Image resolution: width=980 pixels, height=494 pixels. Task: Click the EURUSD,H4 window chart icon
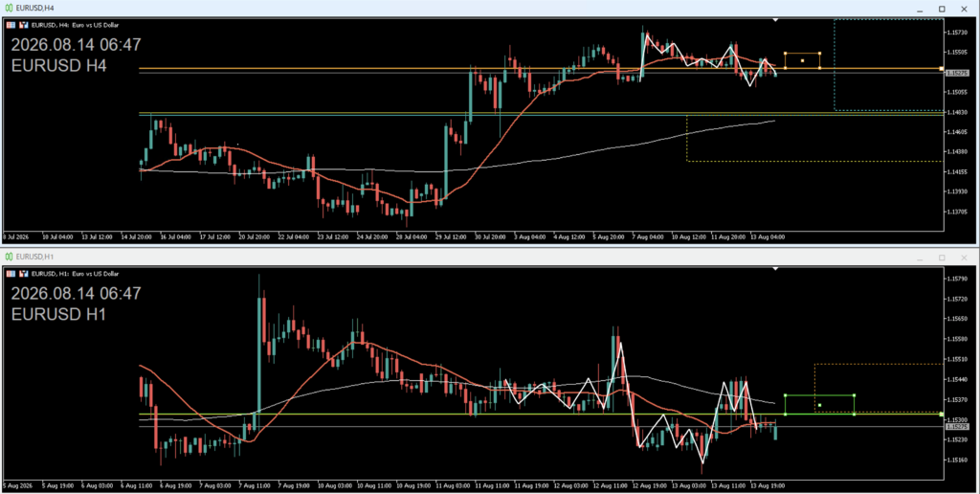(9, 8)
